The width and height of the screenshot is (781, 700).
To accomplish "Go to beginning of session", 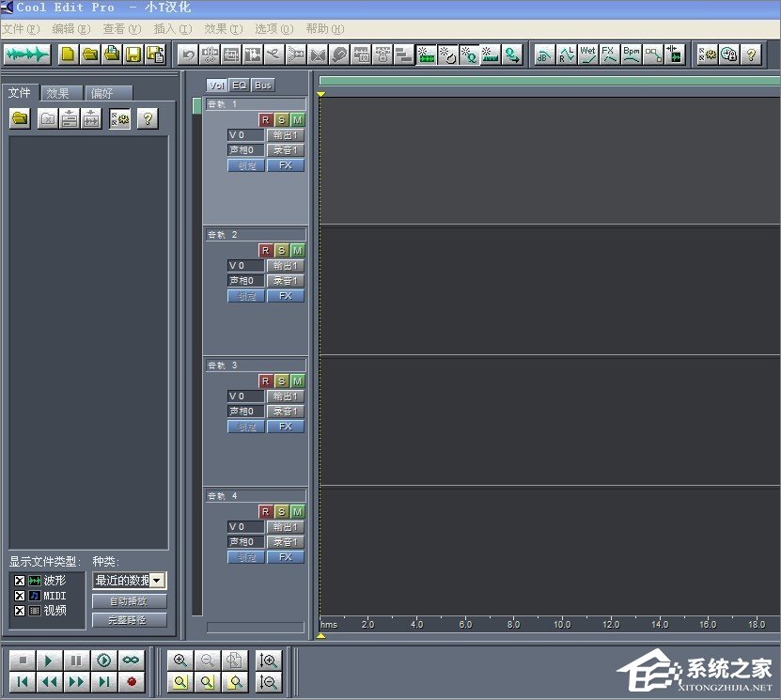I will coord(23,682).
